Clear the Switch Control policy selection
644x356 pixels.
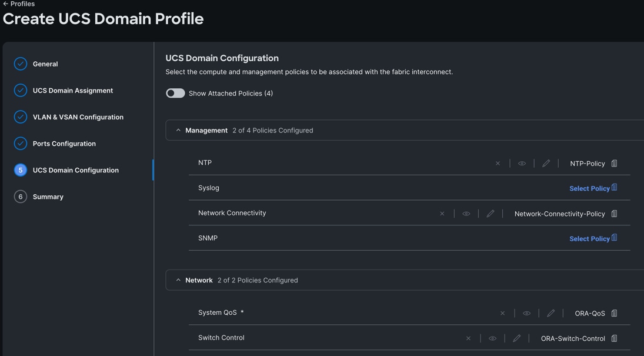(468, 338)
